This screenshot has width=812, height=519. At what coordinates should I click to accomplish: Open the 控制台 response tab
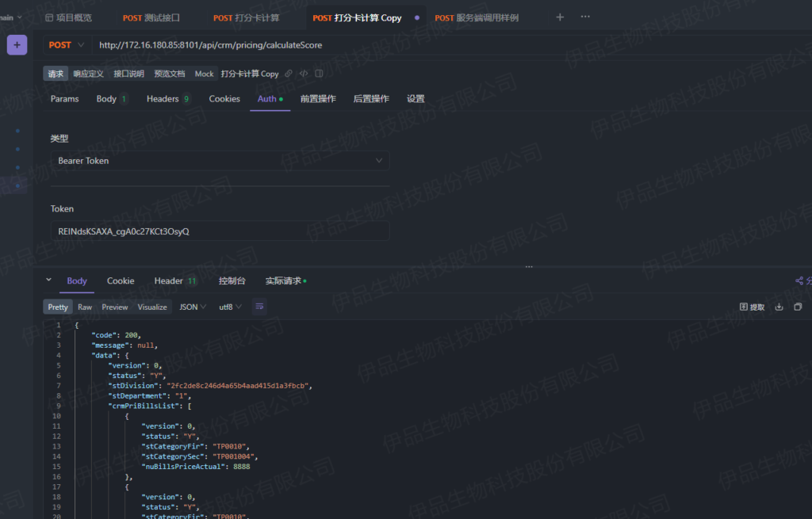[x=232, y=280]
